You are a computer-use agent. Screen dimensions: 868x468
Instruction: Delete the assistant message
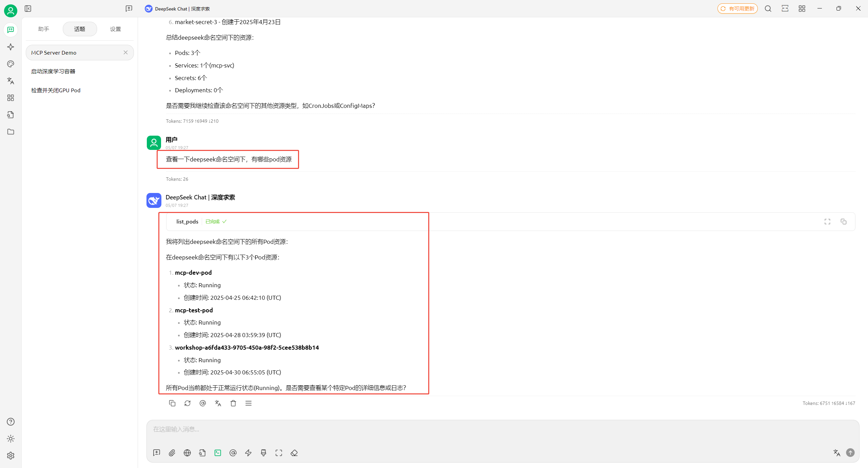click(x=233, y=403)
